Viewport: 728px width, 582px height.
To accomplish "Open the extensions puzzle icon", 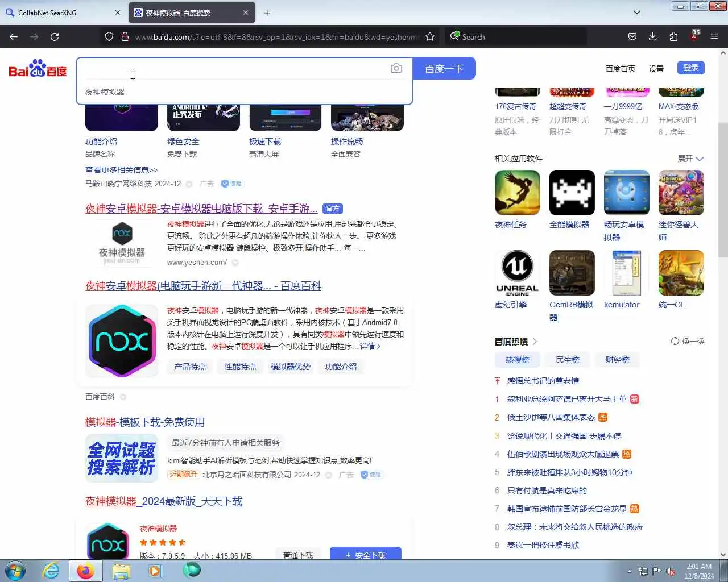I will 673,36.
